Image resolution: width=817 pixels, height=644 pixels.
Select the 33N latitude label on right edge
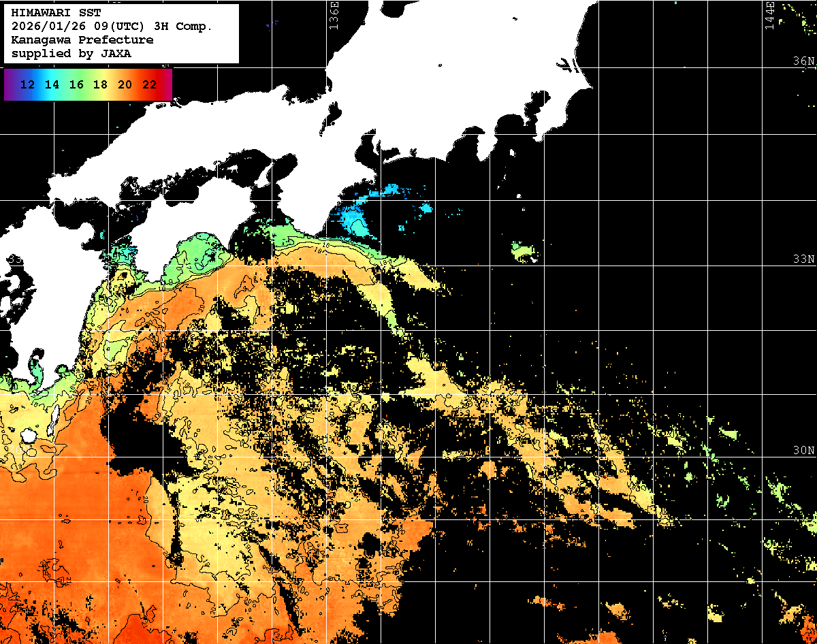[803, 259]
